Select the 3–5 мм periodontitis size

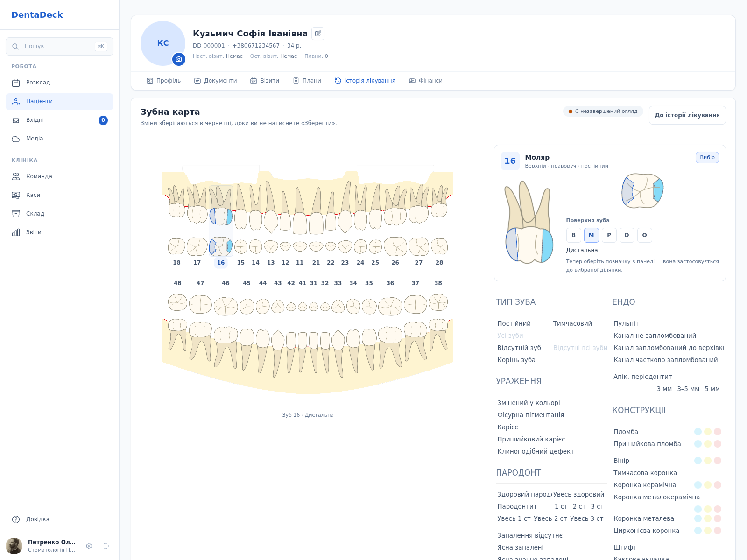pos(688,389)
